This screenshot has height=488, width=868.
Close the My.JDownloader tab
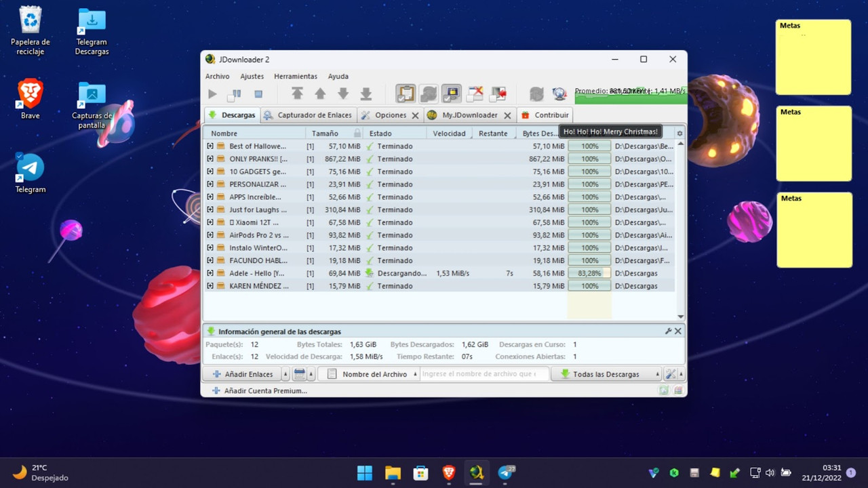click(507, 116)
